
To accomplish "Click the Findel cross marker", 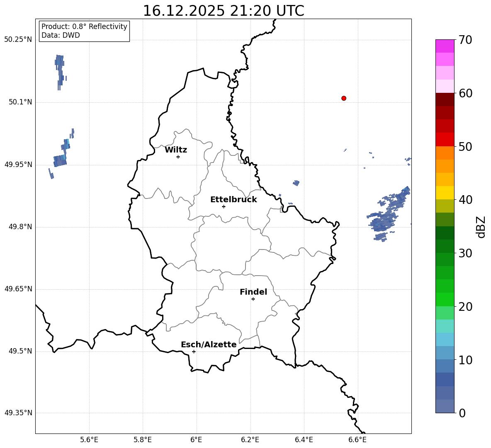I will click(x=253, y=299).
